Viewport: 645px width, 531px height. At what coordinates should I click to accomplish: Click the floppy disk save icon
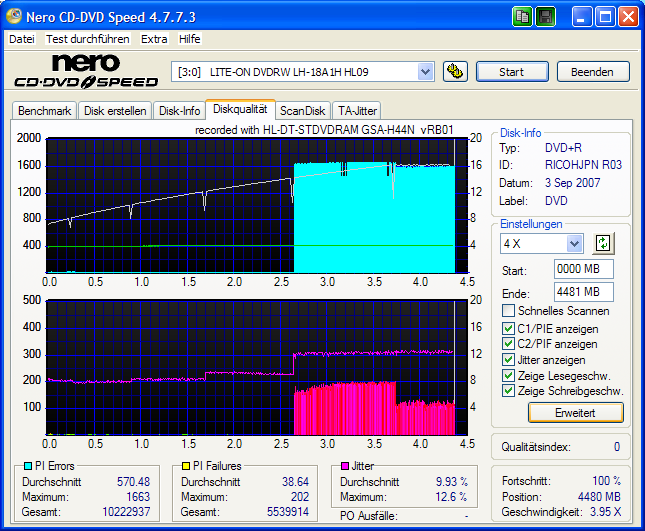pos(546,17)
